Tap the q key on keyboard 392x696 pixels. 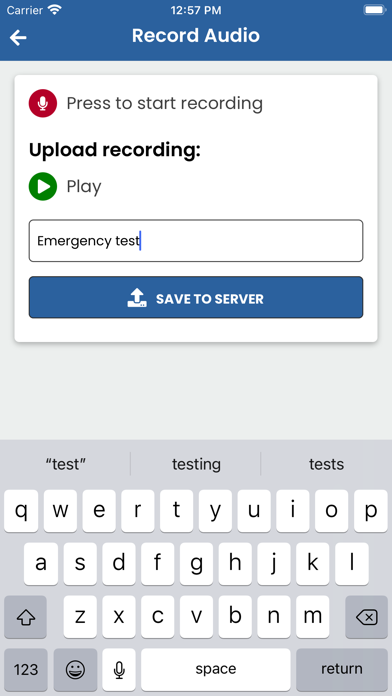coord(21,511)
